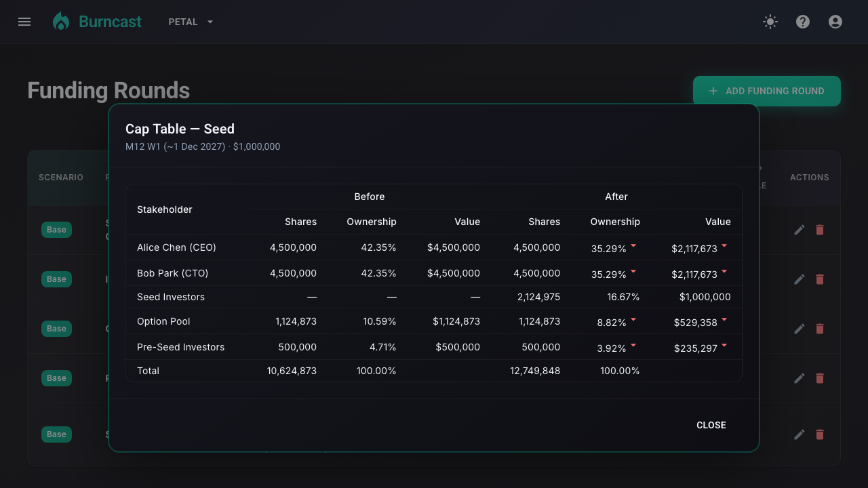Screen dimensions: 868x488
Task: Click the Before column group header
Action: pos(370,197)
